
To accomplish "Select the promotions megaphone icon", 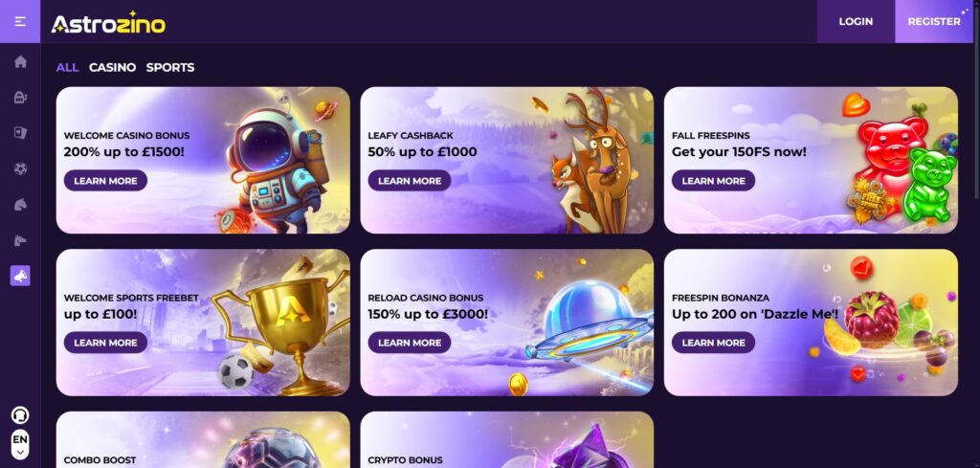I will 20,276.
